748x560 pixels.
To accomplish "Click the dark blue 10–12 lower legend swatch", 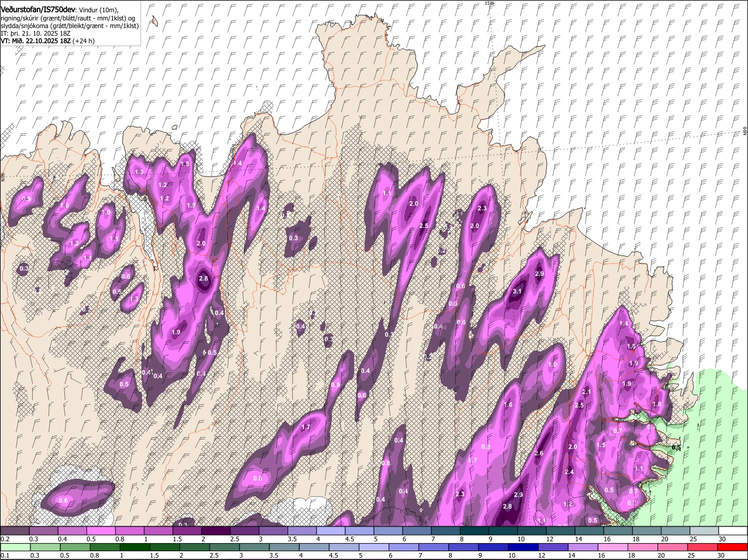I will tap(522, 547).
